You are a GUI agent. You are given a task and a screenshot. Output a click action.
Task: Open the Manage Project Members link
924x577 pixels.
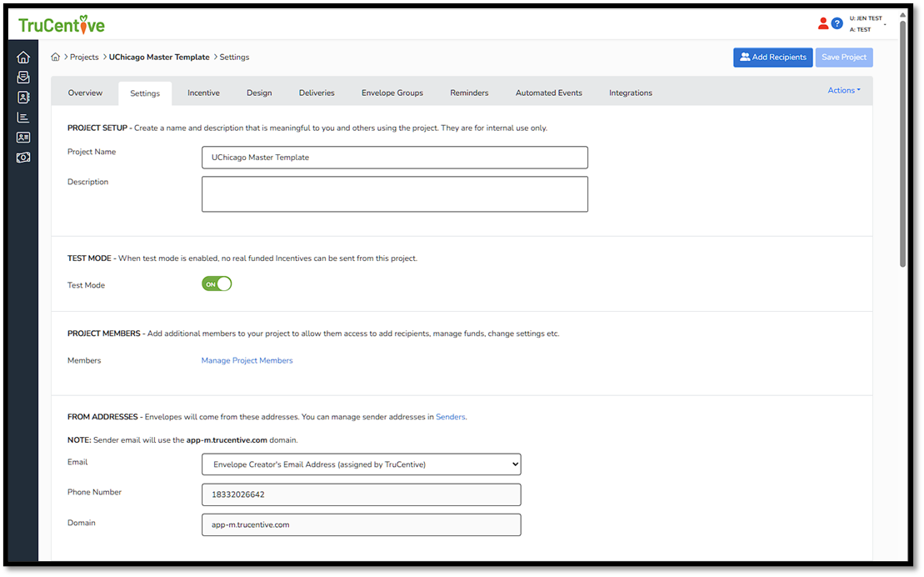tap(247, 361)
